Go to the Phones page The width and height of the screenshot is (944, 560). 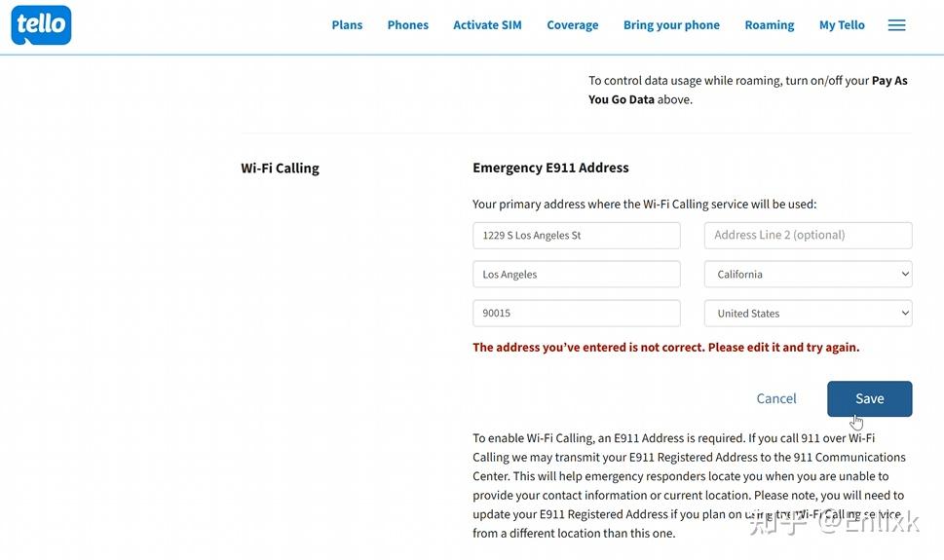click(407, 25)
